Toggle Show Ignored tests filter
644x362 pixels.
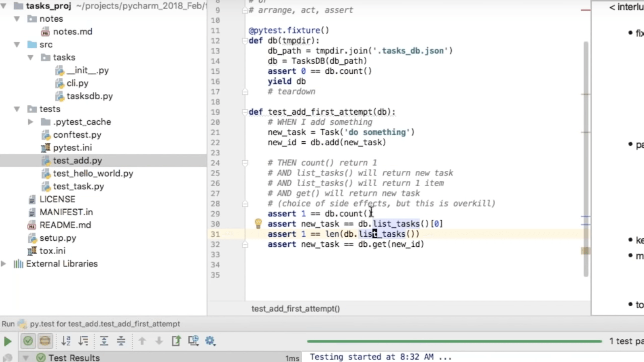pos(45,341)
